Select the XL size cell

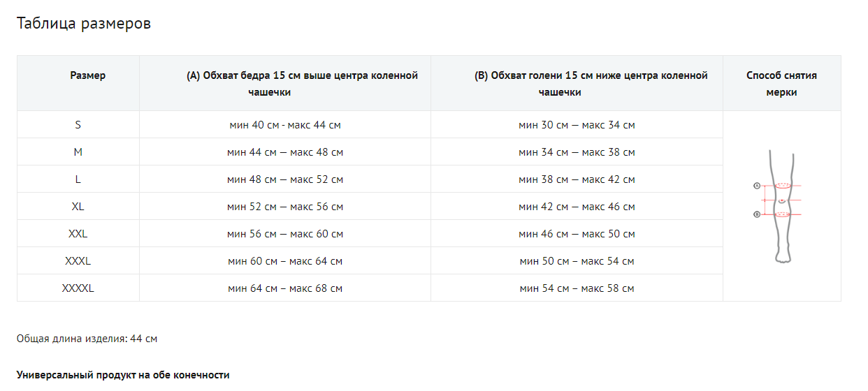pyautogui.click(x=78, y=207)
